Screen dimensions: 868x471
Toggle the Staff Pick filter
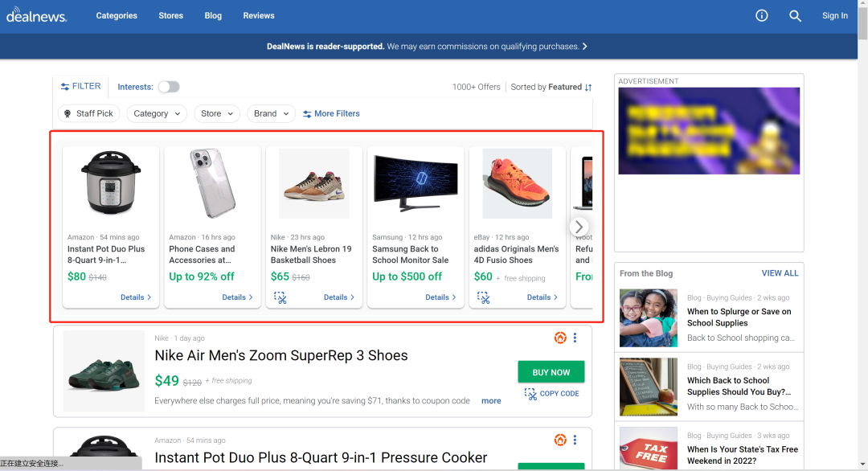88,113
